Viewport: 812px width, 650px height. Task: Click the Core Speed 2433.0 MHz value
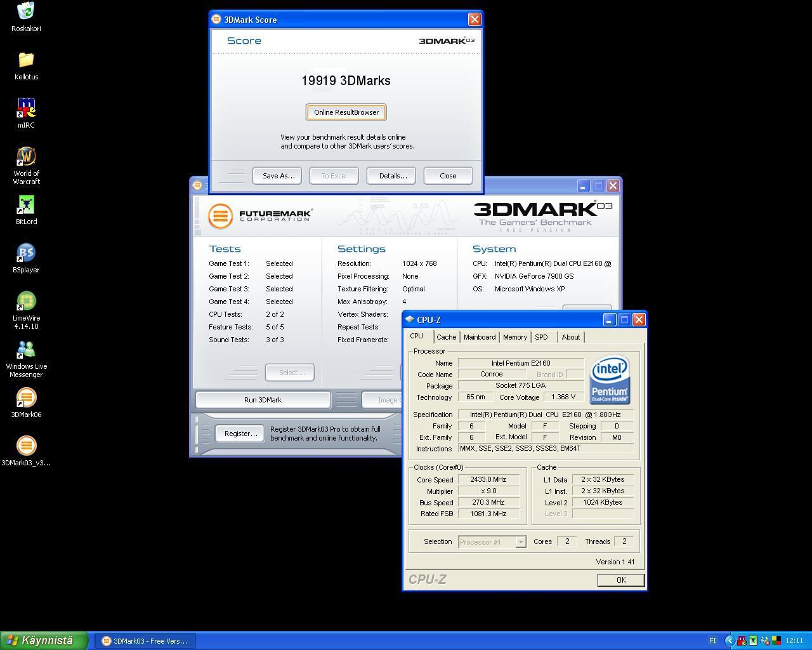click(488, 480)
